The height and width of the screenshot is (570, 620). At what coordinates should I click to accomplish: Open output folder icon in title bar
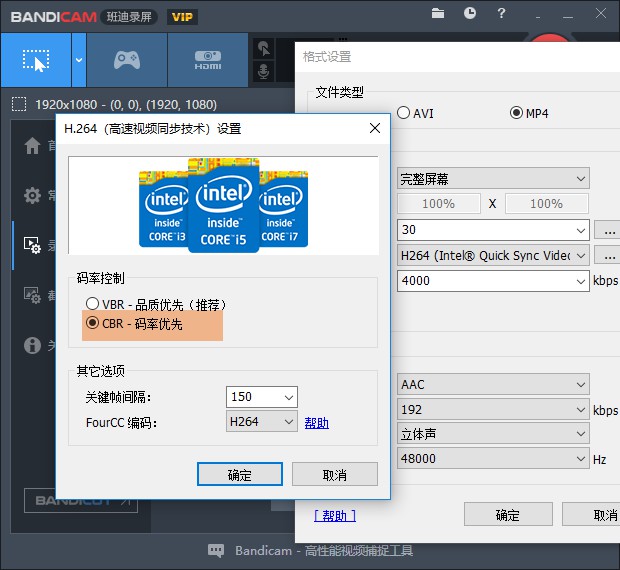click(x=438, y=13)
